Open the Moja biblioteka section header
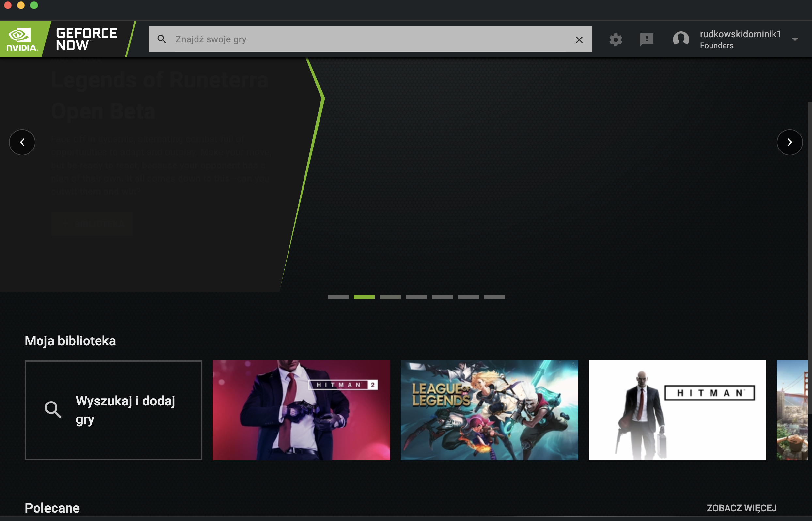812x521 pixels. point(70,341)
